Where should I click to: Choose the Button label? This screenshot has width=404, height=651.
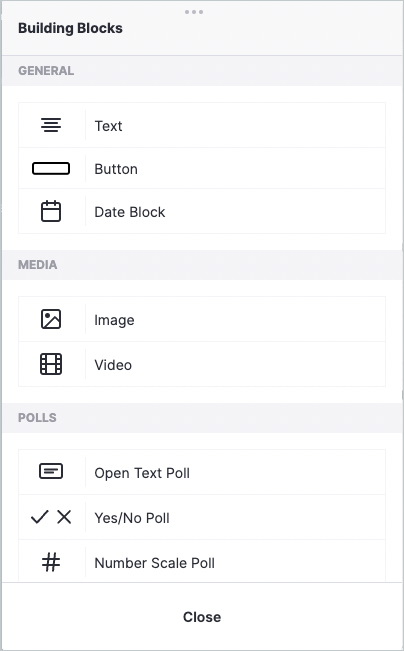click(x=116, y=169)
